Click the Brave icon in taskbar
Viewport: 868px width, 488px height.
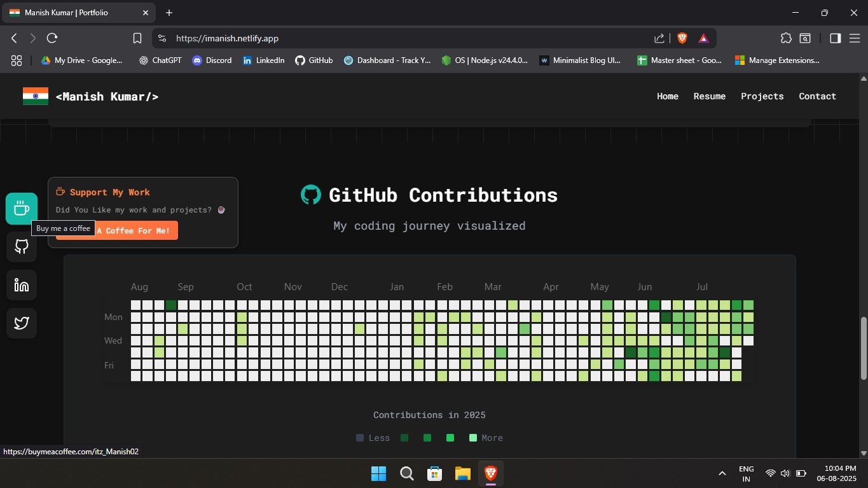[490, 473]
